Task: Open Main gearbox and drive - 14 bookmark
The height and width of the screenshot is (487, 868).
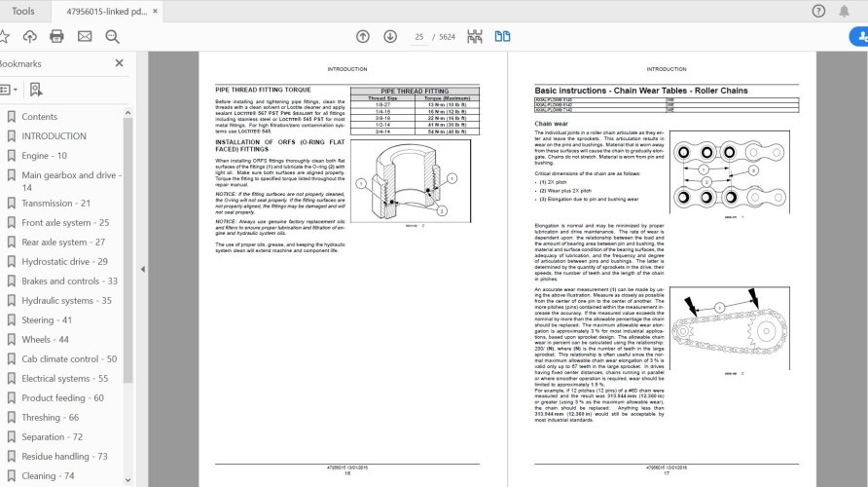Action: point(71,181)
